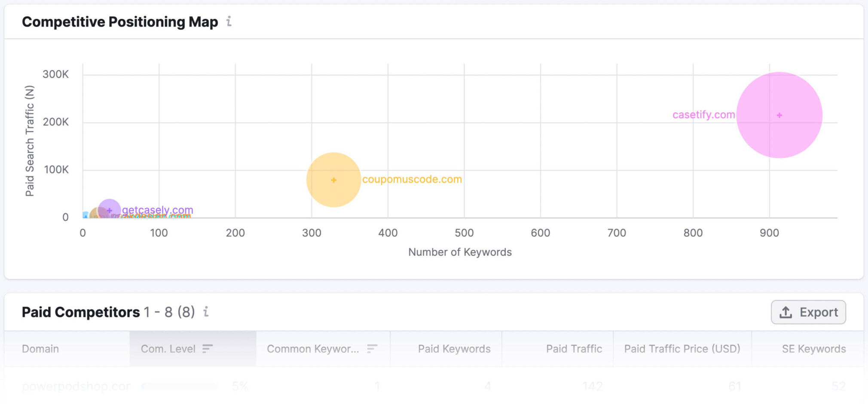Click the Domain column header
Viewport: 868px width, 404px height.
click(40, 349)
